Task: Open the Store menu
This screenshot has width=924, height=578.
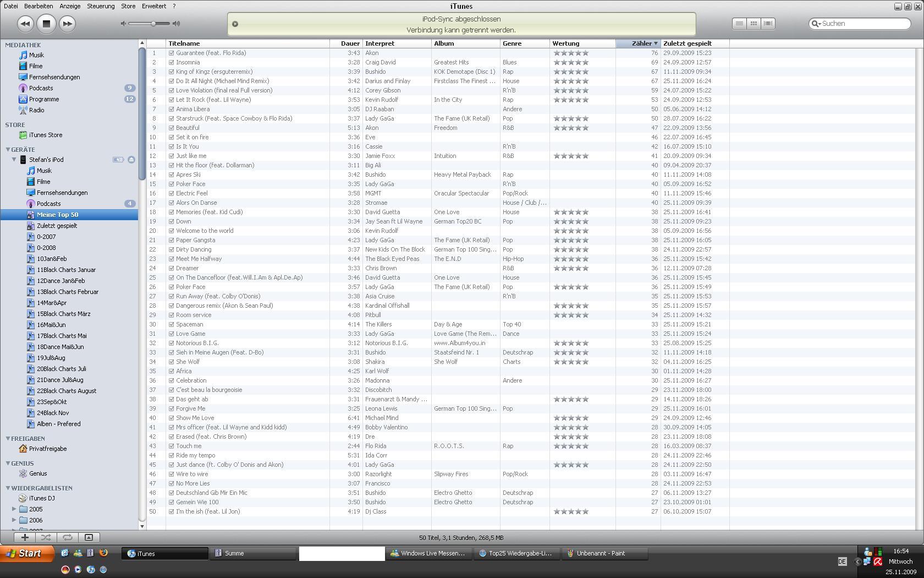Action: 128,6
